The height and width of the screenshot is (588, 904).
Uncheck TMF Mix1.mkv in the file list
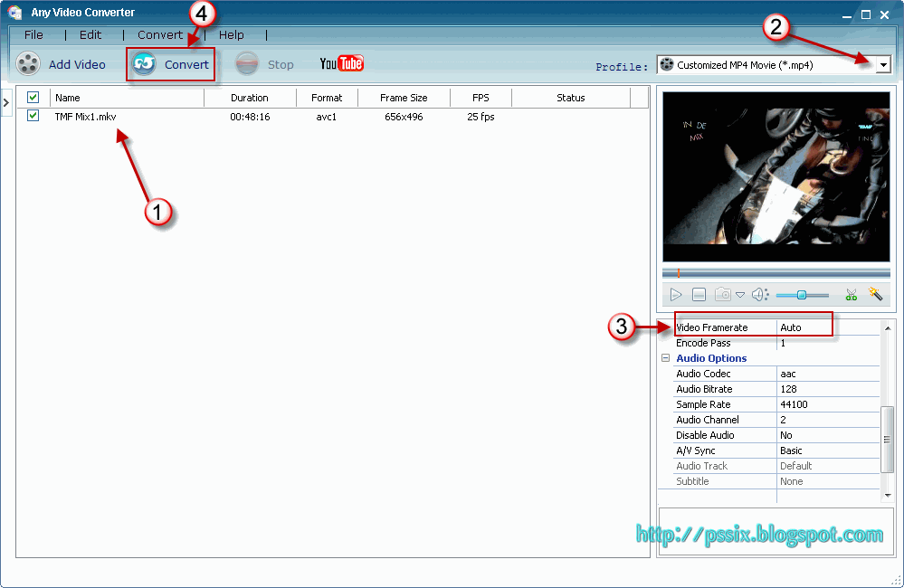(33, 116)
